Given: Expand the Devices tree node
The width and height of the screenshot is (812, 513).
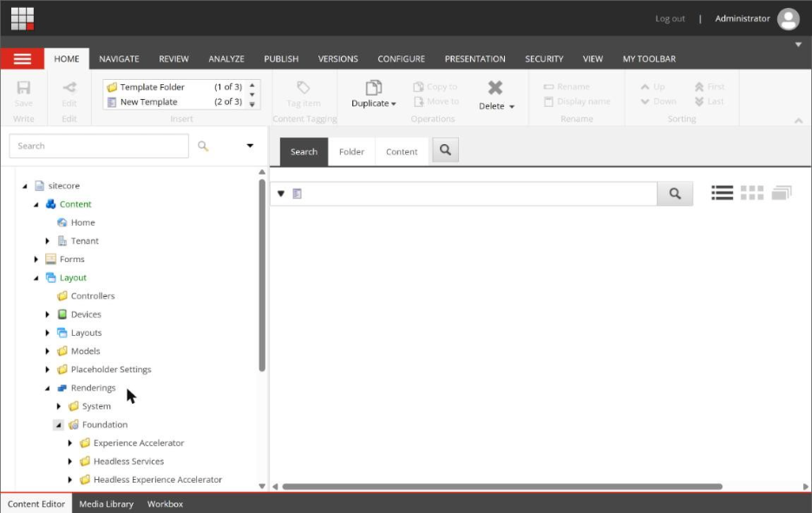Looking at the screenshot, I should tap(47, 314).
